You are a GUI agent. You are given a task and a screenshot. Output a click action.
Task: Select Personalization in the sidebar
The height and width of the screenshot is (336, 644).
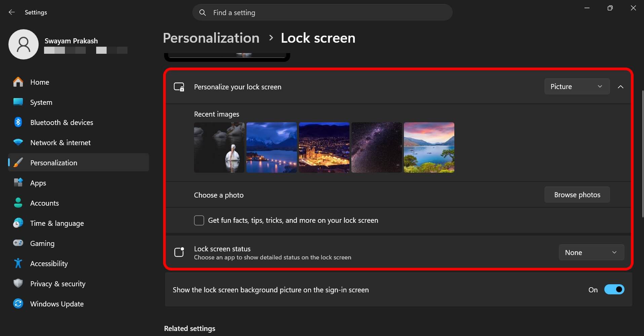53,162
